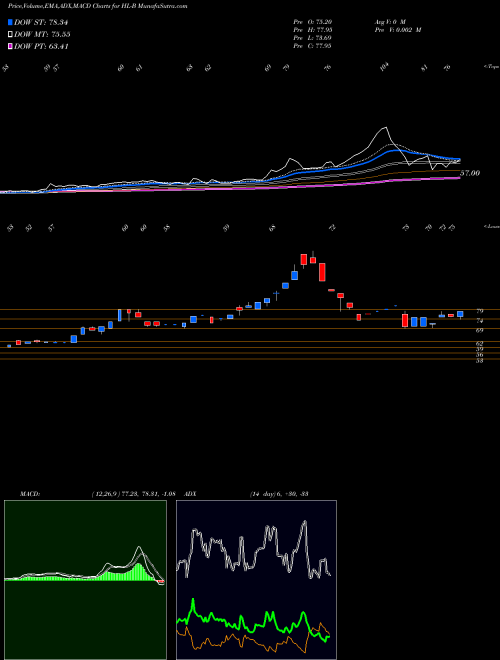Click the 57.00 label on the EMA chart
This screenshot has width=500, height=660.
click(x=470, y=173)
